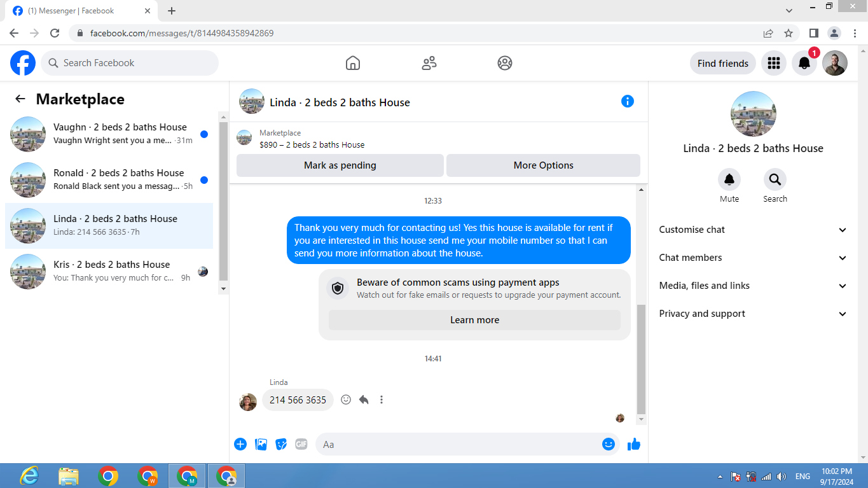
Task: Select the Messenger browser tab
Action: tap(81, 11)
